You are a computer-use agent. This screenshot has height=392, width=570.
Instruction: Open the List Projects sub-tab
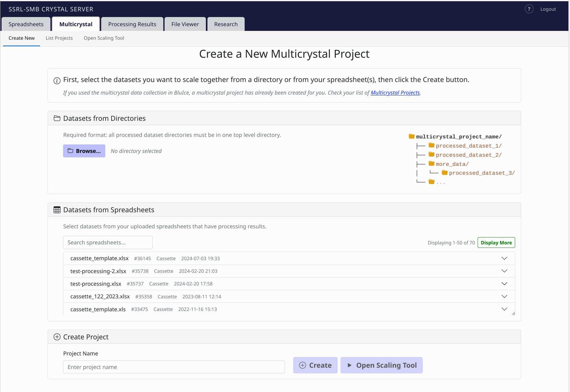pyautogui.click(x=59, y=38)
